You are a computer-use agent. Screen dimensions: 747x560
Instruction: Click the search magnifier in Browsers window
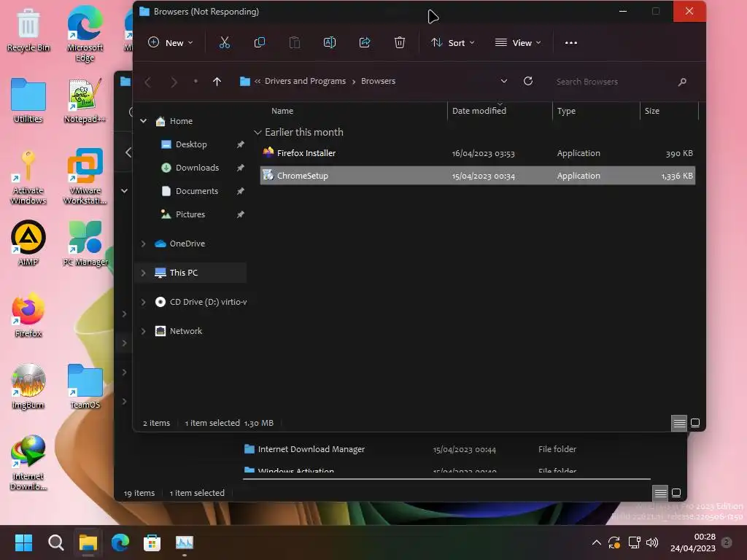[682, 82]
